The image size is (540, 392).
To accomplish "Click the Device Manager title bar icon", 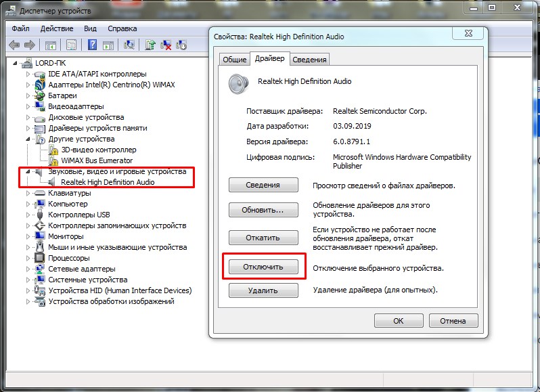I will point(12,11).
